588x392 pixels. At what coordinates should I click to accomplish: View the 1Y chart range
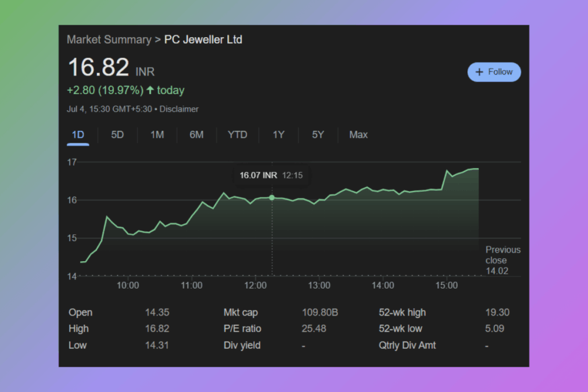(278, 135)
